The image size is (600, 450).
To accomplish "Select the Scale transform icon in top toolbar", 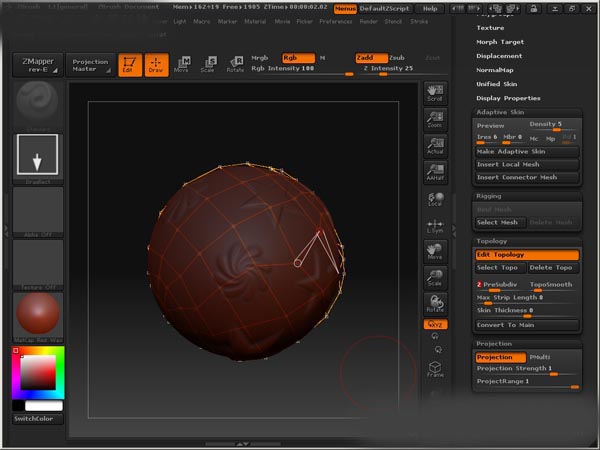I will click(208, 65).
